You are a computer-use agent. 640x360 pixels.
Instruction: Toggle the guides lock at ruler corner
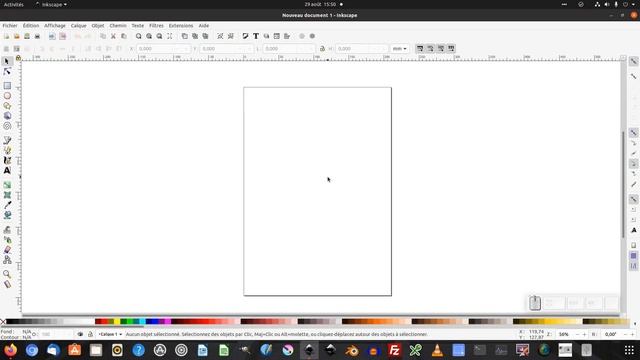click(18, 58)
